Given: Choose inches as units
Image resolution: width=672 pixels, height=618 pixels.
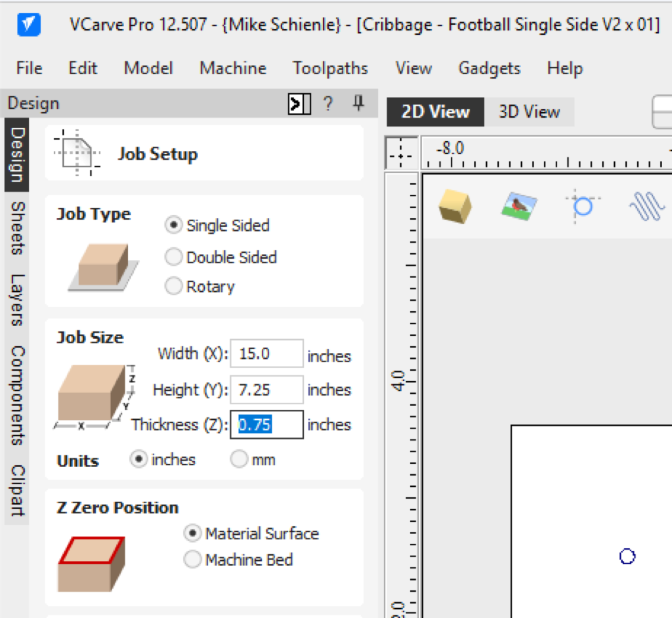Looking at the screenshot, I should point(163,459).
